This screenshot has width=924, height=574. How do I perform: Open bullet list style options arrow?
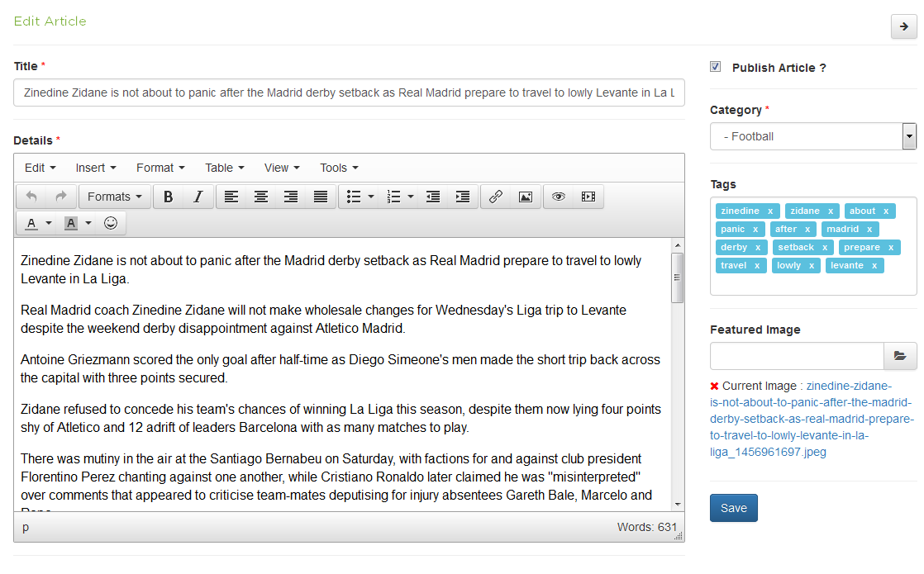[371, 197]
